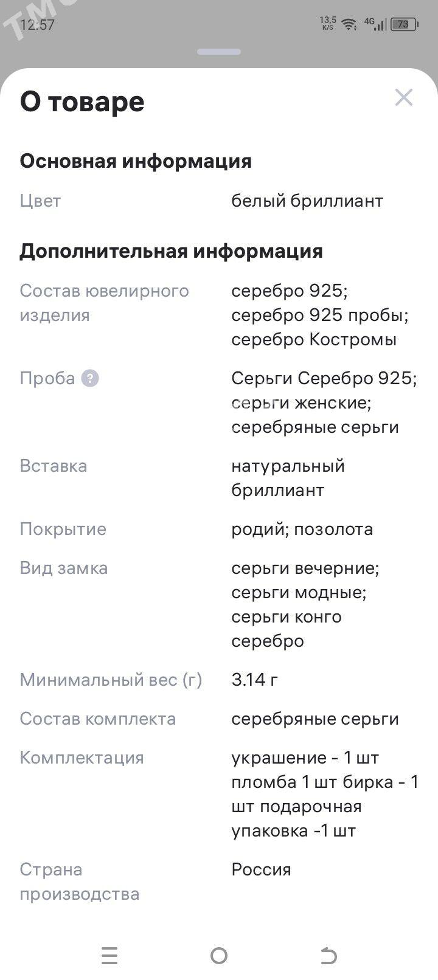Screen dimensions: 438x980
Task: Tap the Минимальный вес value 3.14 г
Action: click(255, 680)
